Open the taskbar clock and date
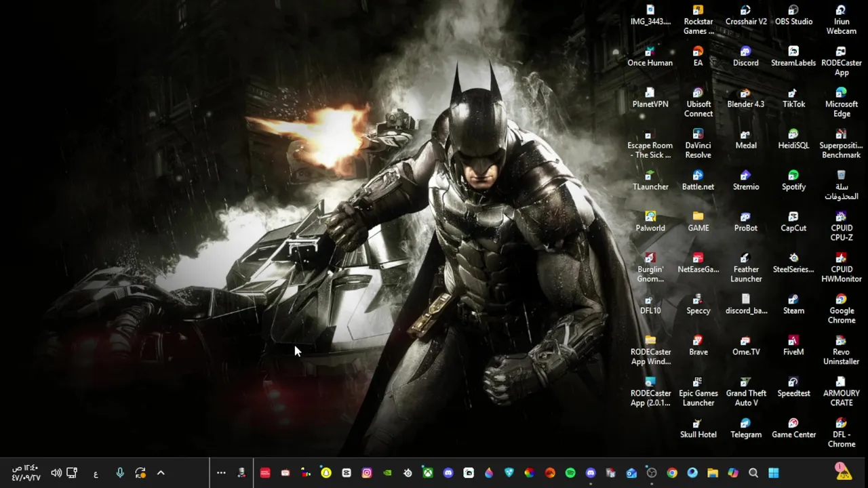This screenshot has height=488, width=868. click(x=26, y=473)
